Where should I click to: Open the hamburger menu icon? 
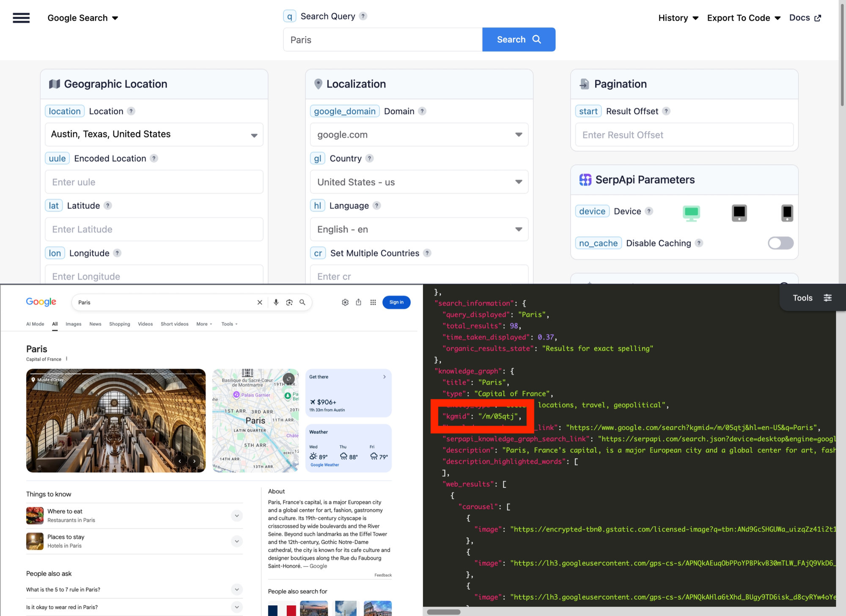point(21,18)
